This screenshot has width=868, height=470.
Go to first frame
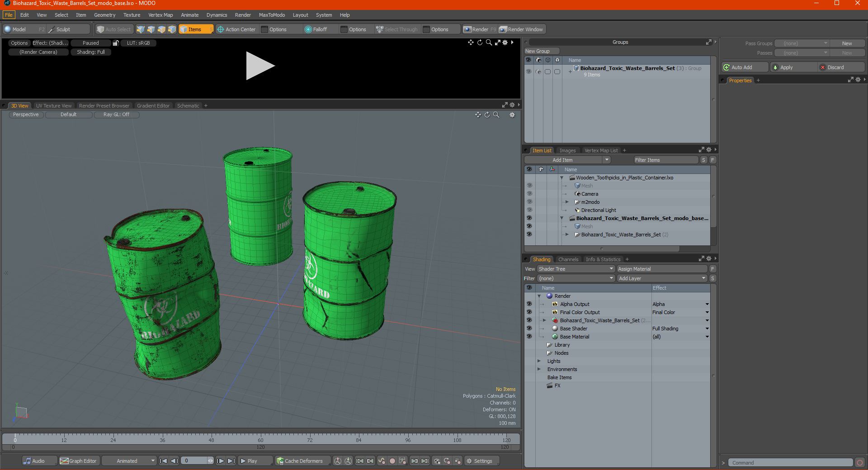pos(164,461)
